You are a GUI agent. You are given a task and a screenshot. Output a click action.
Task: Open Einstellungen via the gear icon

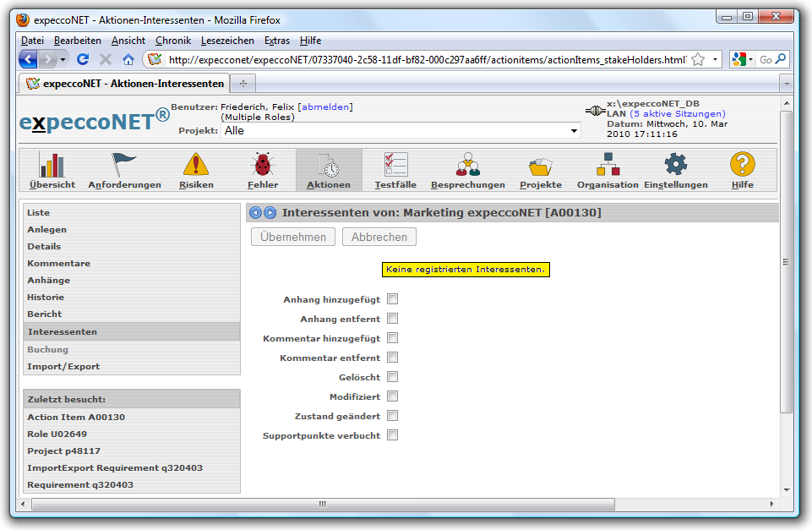(675, 165)
